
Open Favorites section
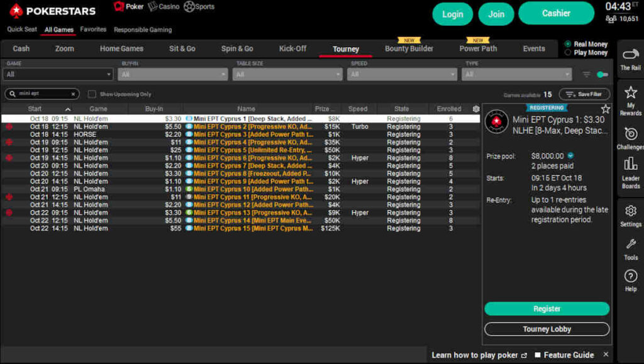[x=93, y=29]
